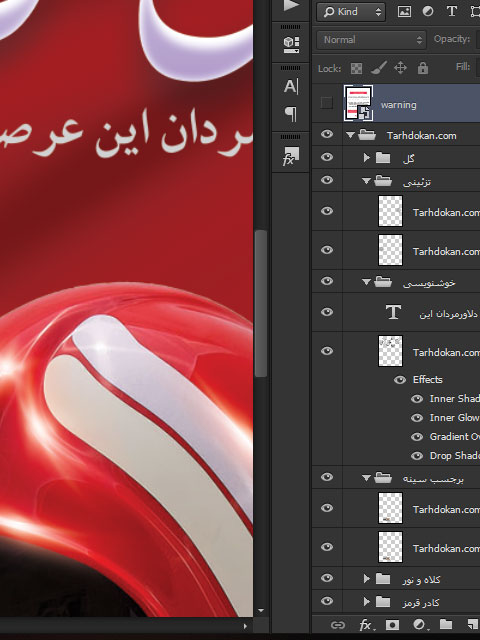Open the Normal blend mode dropdown
Image resolution: width=480 pixels, height=640 pixels.
point(371,40)
